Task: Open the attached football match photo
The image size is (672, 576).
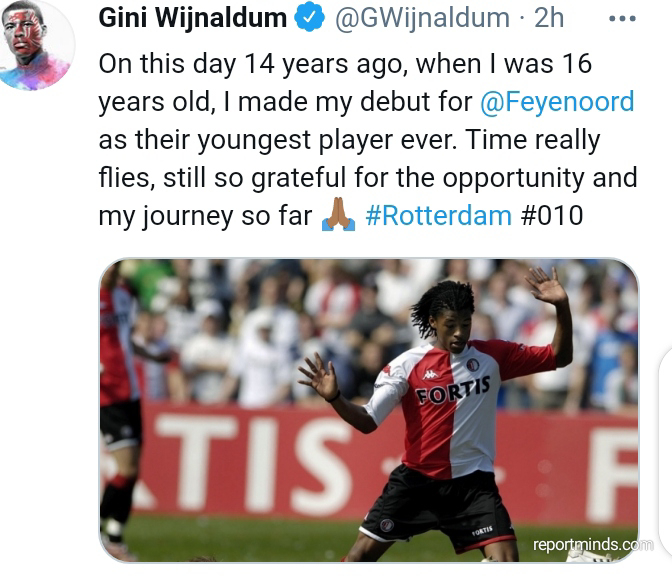Action: point(369,410)
